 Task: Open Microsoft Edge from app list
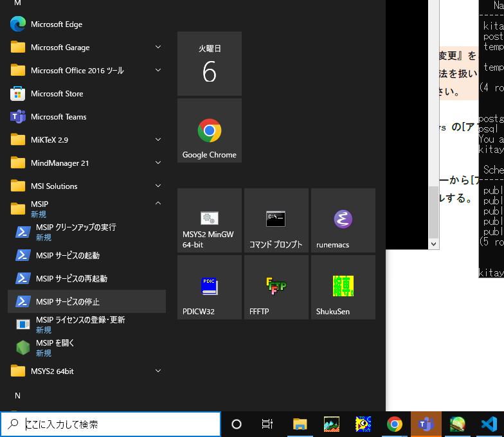point(57,24)
